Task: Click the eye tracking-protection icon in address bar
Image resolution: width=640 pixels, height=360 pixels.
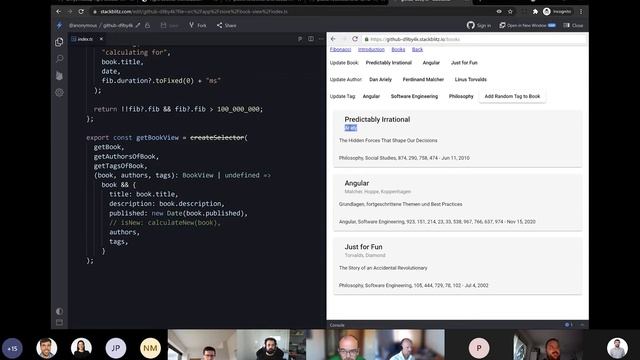Action: pos(499,11)
